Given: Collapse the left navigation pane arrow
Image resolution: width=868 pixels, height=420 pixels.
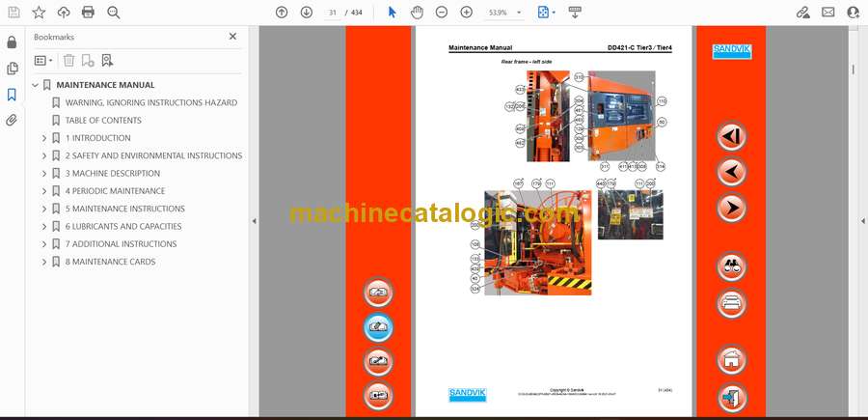Looking at the screenshot, I should coord(254,221).
